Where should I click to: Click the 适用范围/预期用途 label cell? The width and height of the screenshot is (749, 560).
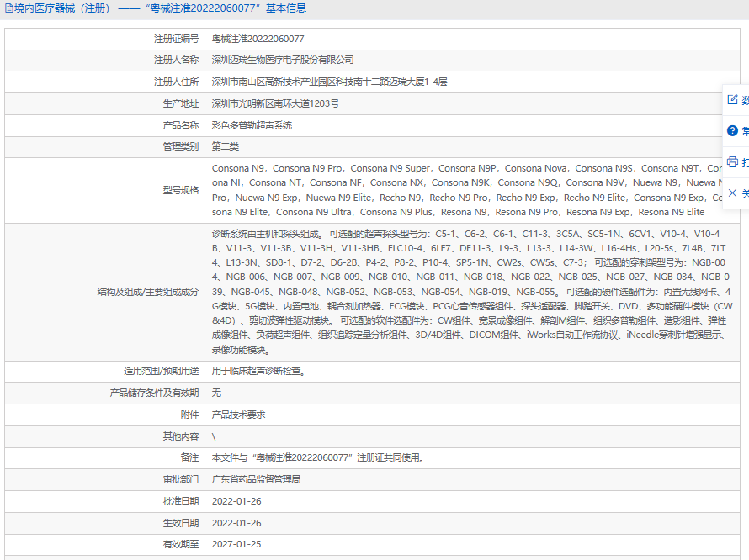[104, 371]
